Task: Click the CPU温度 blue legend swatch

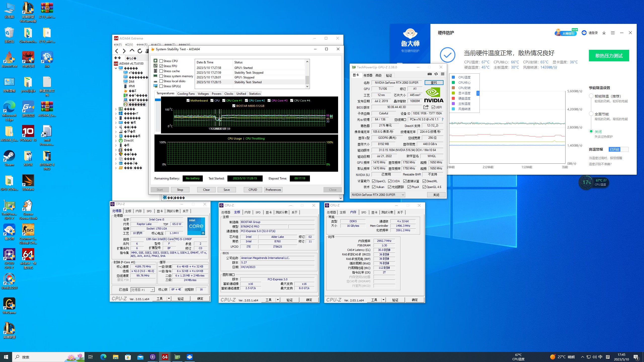Action: click(x=453, y=77)
